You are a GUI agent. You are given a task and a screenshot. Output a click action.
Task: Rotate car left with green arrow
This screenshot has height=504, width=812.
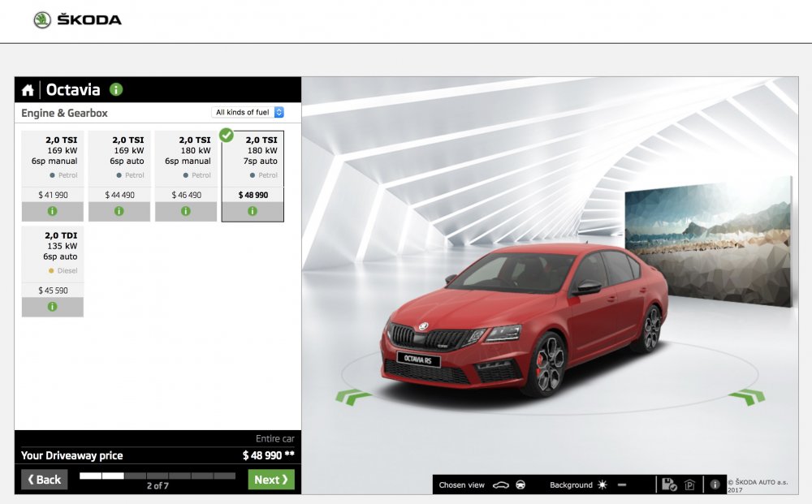pyautogui.click(x=352, y=397)
